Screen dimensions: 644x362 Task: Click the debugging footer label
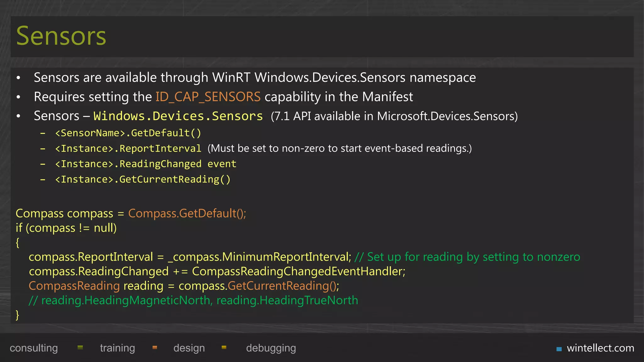[271, 348]
